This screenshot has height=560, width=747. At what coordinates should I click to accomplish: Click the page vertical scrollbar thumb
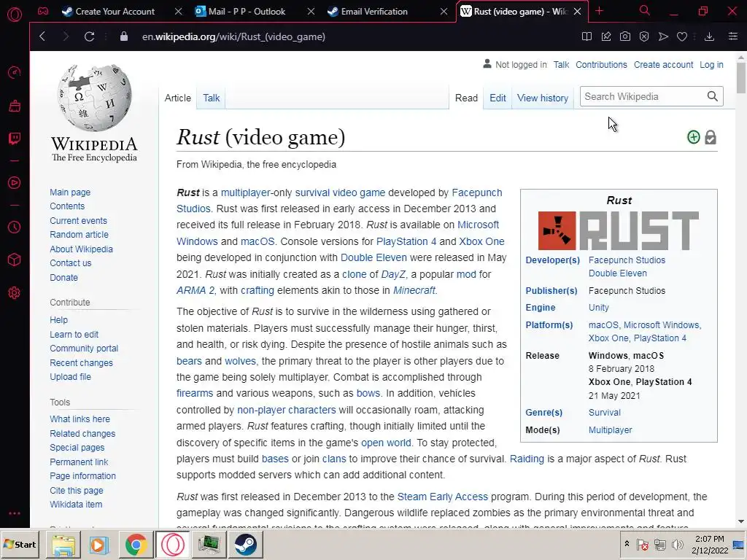click(x=741, y=77)
